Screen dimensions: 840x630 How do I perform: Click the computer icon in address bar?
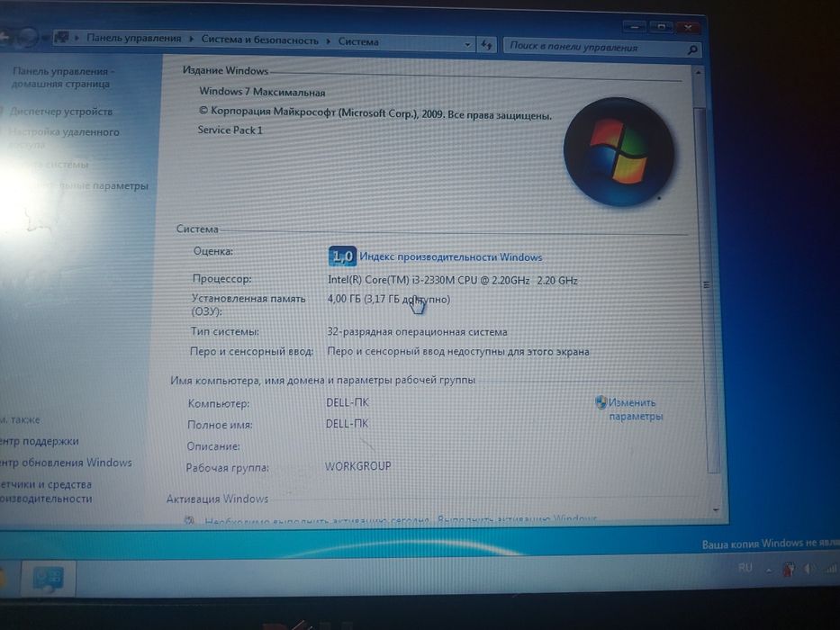tap(62, 37)
